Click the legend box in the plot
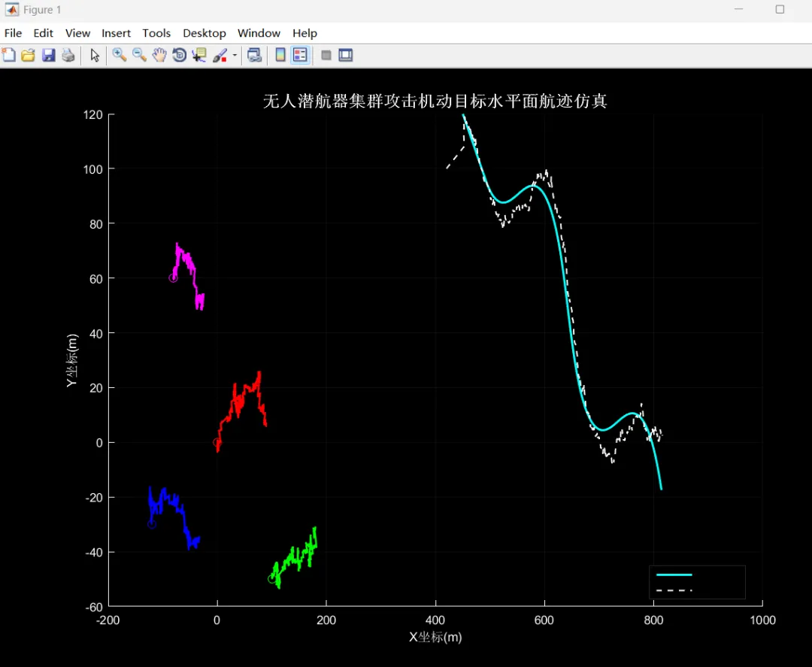This screenshot has height=667, width=812. pos(697,582)
